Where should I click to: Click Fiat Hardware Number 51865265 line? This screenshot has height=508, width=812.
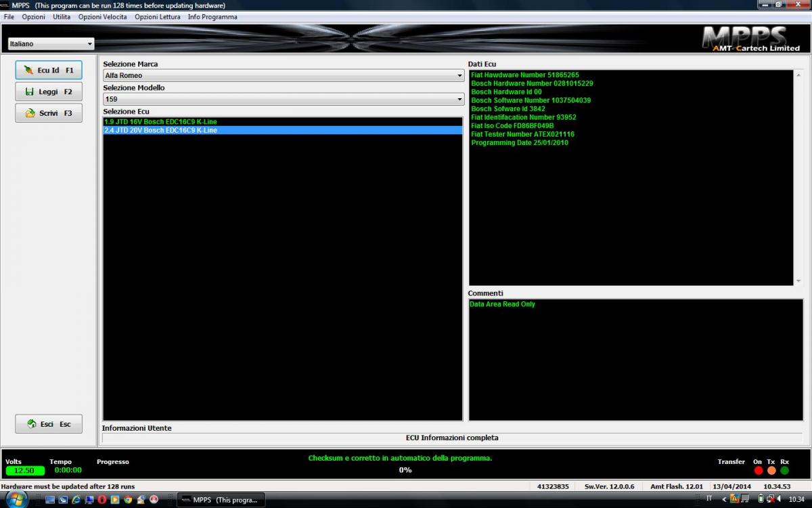525,75
